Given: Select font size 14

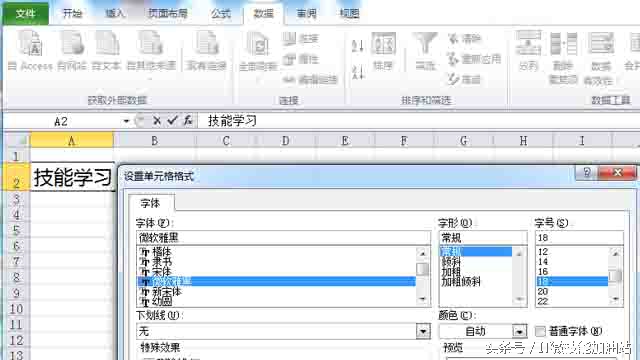Looking at the screenshot, I should 543,262.
